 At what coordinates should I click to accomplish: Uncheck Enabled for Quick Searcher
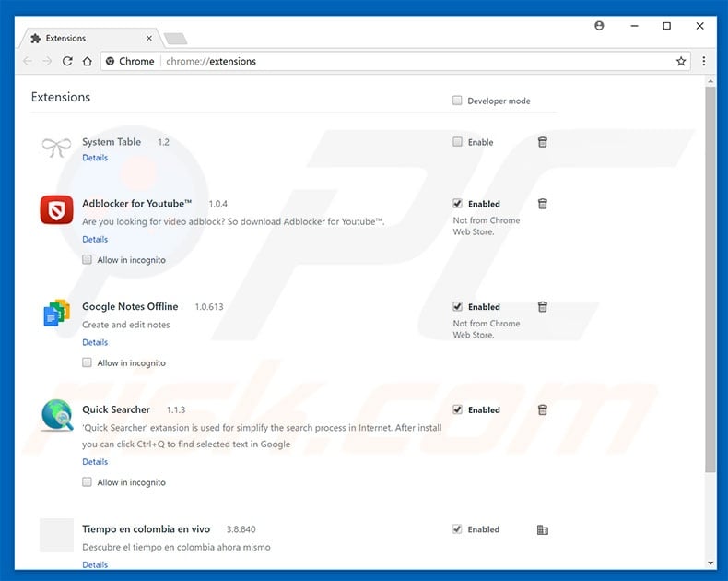457,410
